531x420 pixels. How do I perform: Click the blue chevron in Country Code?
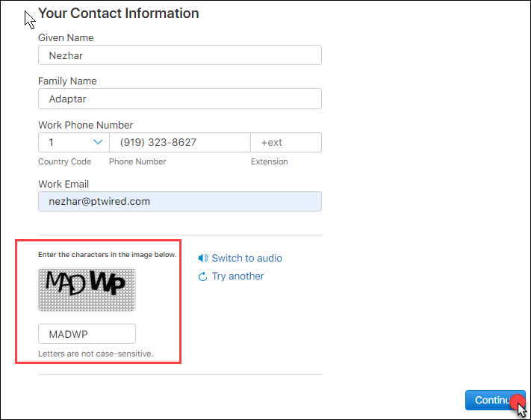[97, 142]
